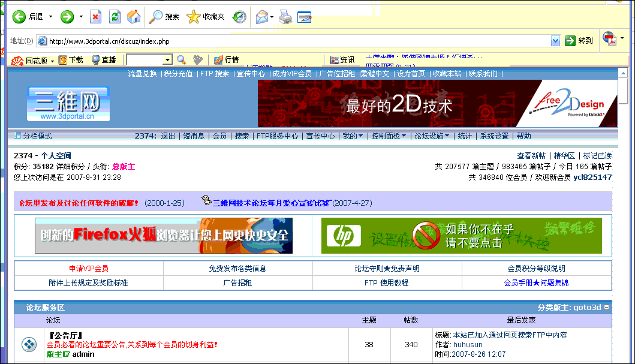Click the HP logo advertisement banner
Screen dimensions: 635x364
(x=462, y=236)
